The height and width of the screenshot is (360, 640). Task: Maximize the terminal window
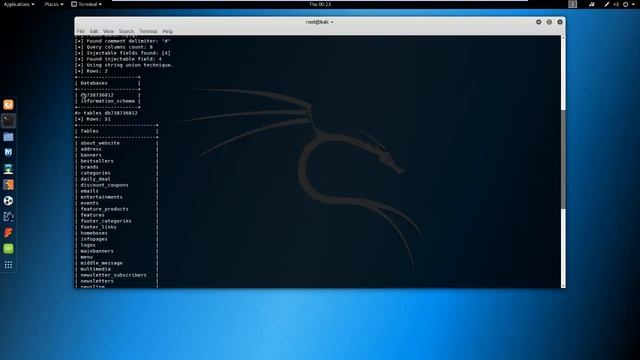pyautogui.click(x=549, y=22)
